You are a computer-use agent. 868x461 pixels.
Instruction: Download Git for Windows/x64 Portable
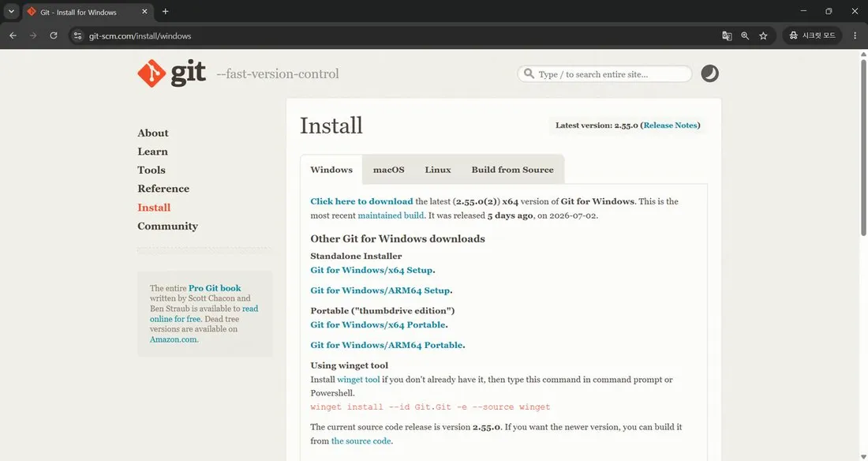[377, 324]
